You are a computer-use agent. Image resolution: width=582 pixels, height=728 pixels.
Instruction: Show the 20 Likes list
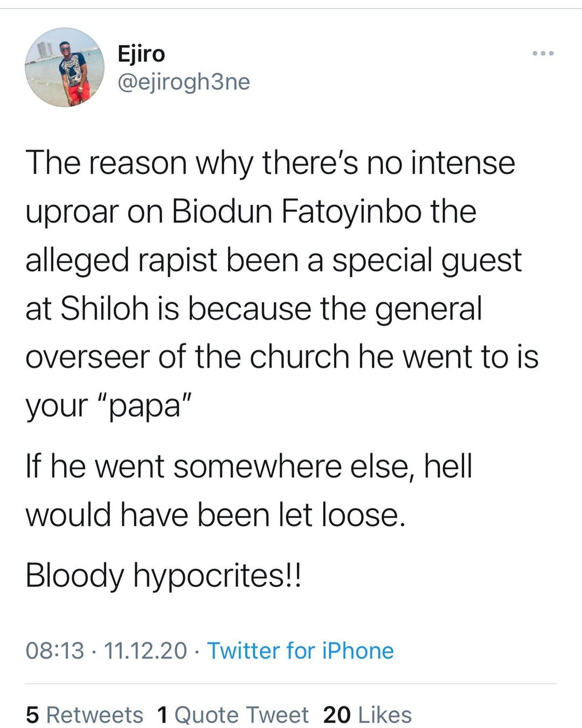[x=368, y=715]
